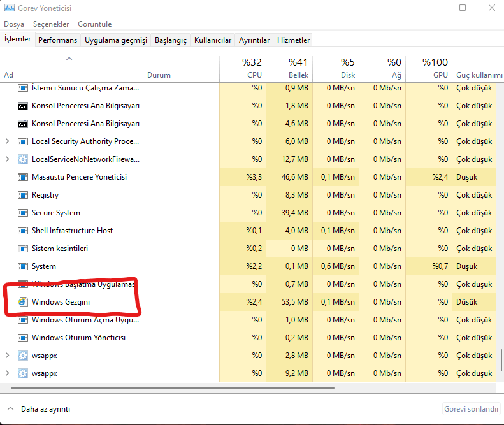Switch to the Performans tab
The image size is (504, 425).
[x=57, y=40]
